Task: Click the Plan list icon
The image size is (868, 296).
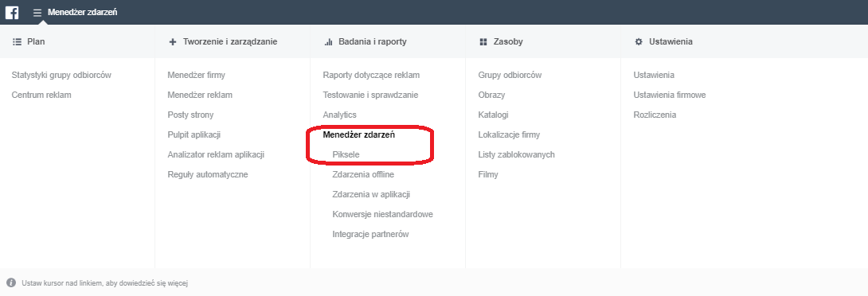Action: (x=17, y=41)
